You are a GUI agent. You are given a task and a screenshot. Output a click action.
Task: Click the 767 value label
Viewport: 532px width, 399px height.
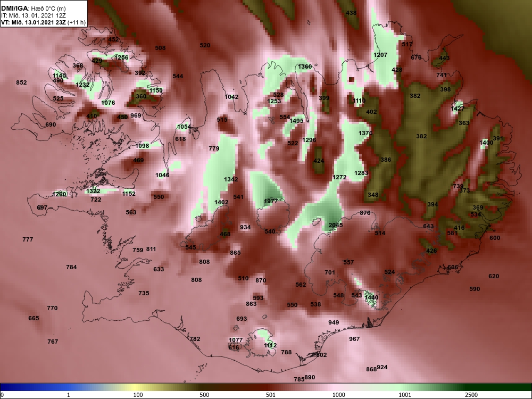(x=53, y=342)
